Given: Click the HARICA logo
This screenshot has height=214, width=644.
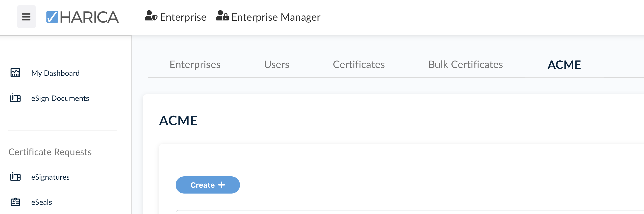Looking at the screenshot, I should click(x=83, y=17).
